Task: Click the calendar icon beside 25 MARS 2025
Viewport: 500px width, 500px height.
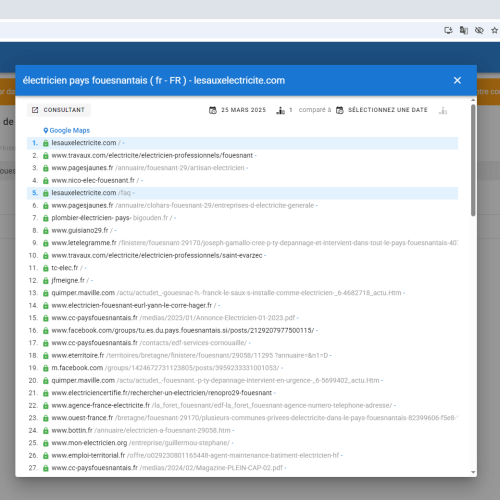Action: pyautogui.click(x=213, y=110)
